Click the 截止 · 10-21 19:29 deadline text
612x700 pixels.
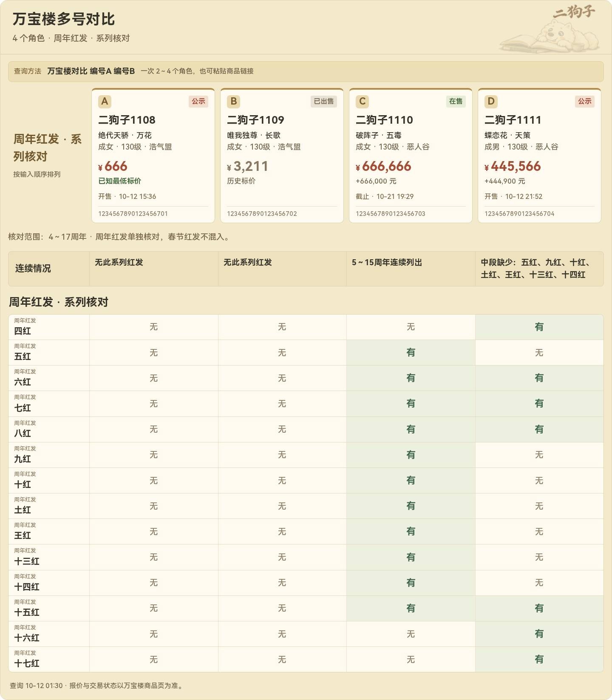(385, 196)
